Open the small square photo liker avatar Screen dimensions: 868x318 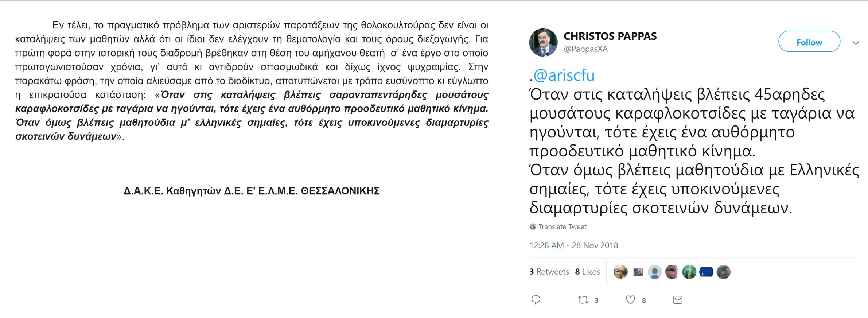[638, 272]
